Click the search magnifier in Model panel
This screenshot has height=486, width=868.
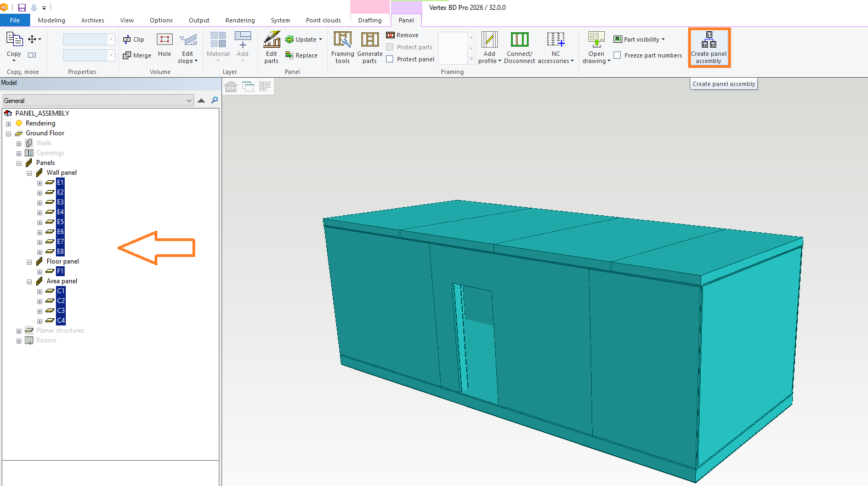click(214, 100)
